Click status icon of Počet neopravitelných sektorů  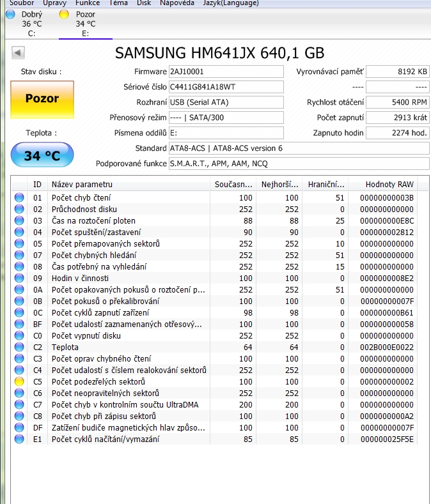click(19, 393)
